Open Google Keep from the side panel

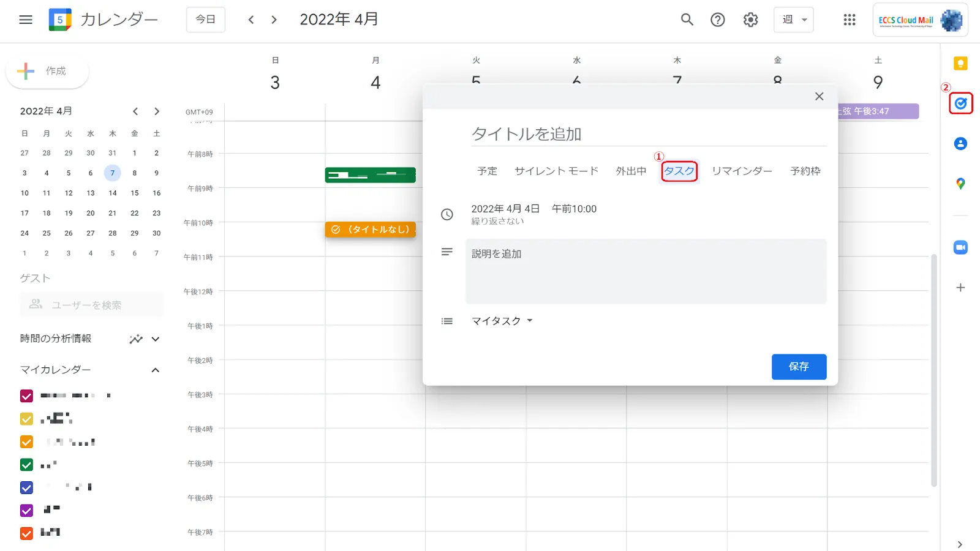(960, 62)
